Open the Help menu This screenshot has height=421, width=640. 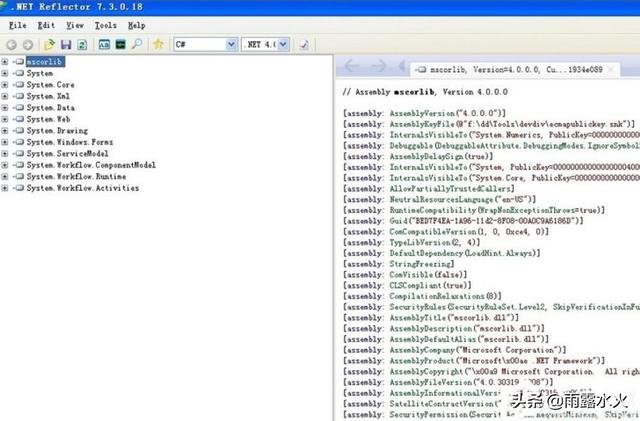(x=137, y=25)
